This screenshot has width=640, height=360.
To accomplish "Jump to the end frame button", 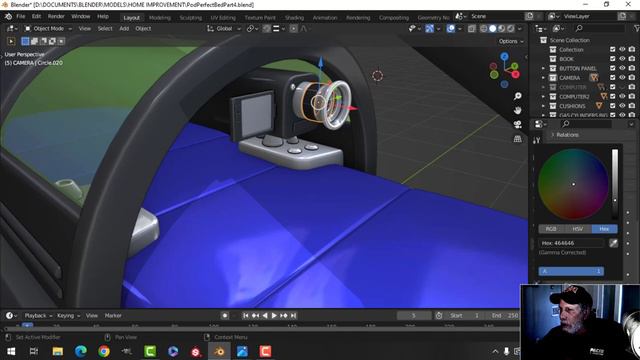I will 293,316.
